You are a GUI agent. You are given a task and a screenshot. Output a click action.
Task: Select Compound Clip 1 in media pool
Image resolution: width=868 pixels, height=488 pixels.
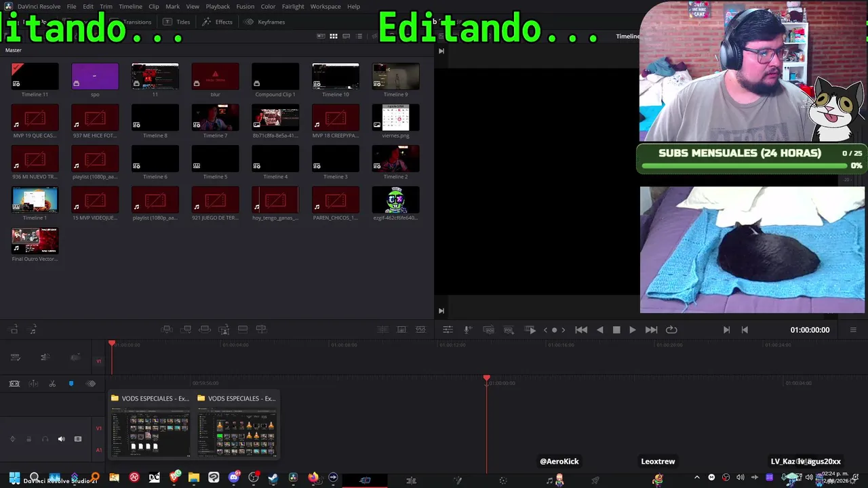275,77
